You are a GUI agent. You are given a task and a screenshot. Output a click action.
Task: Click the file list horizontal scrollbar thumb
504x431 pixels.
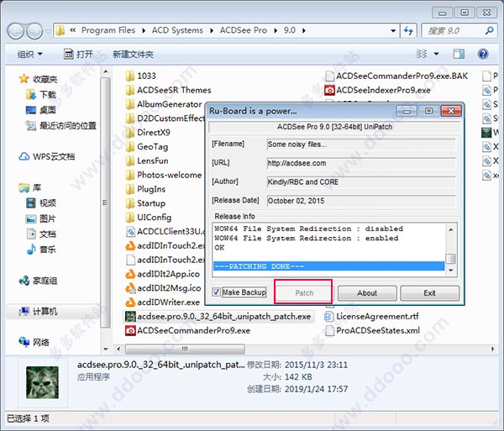(x=185, y=349)
